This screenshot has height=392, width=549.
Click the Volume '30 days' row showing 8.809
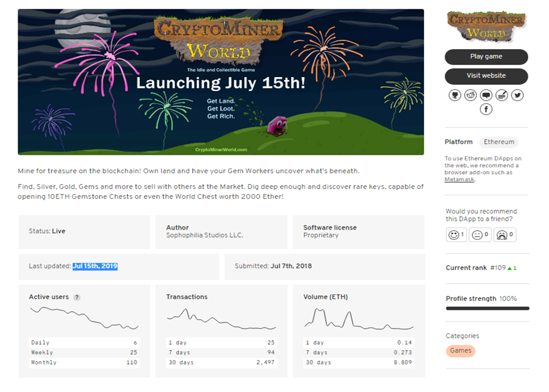[x=359, y=362]
